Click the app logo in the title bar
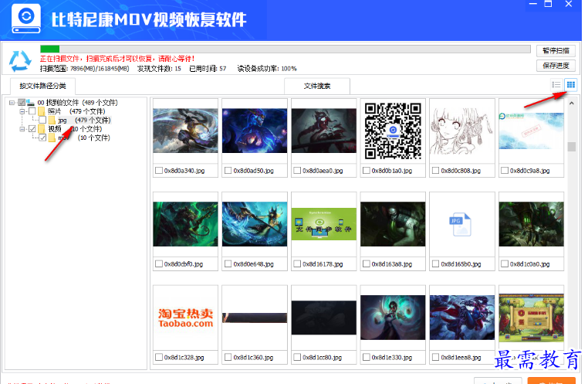588x384 pixels. [26, 19]
